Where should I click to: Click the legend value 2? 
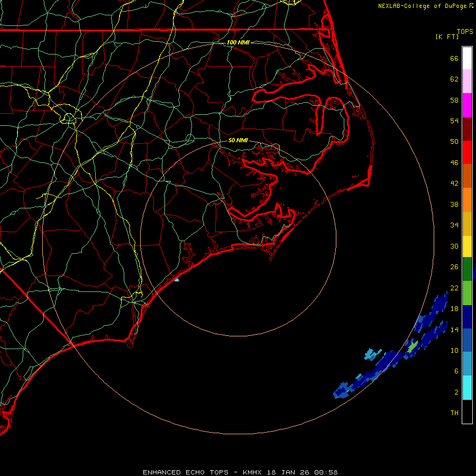456,392
